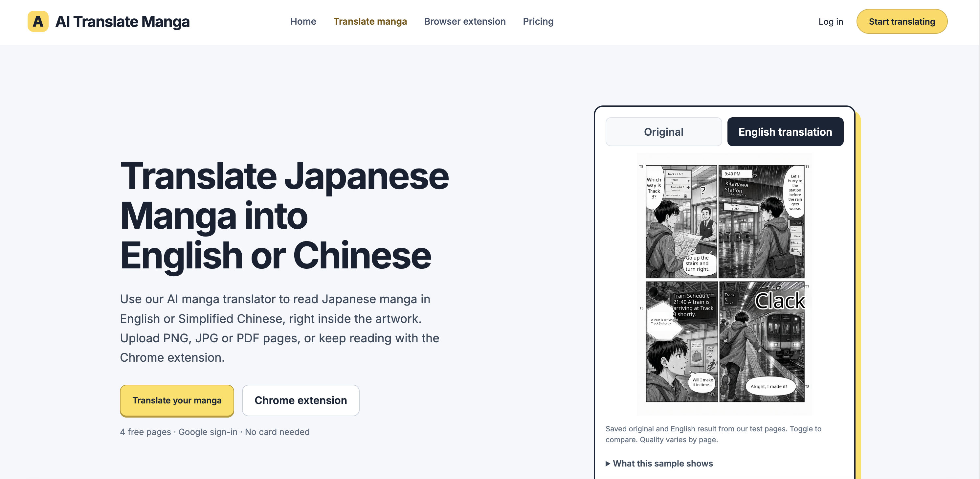
Task: Go to the Home nav item
Action: pos(303,21)
